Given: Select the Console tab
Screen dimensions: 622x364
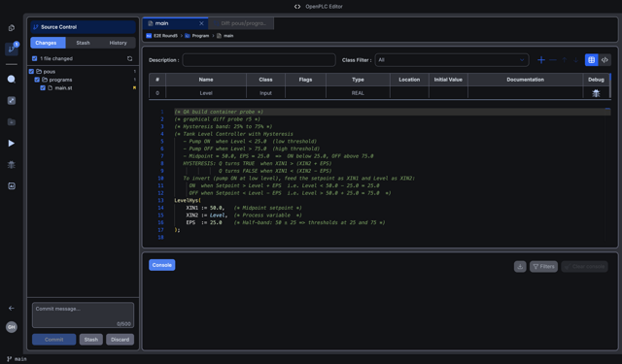Looking at the screenshot, I should 162,265.
